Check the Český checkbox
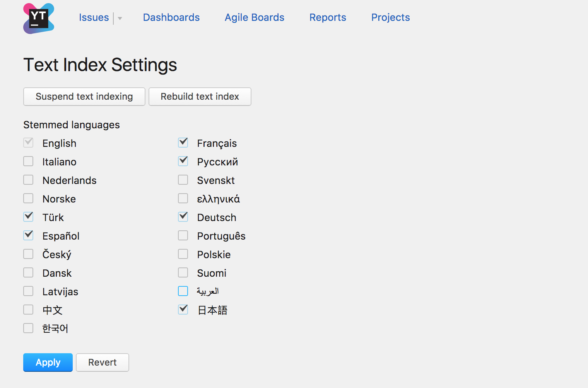588x388 pixels. (28, 254)
